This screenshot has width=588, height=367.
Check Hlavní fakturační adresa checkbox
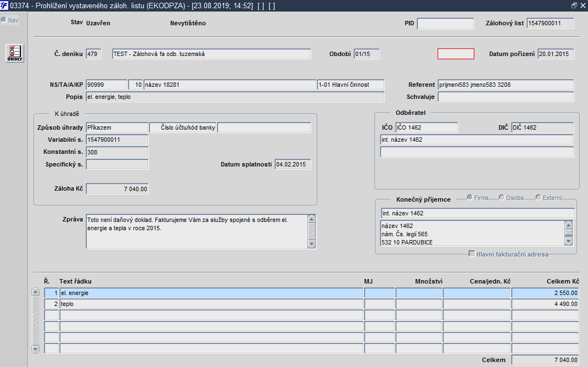472,254
